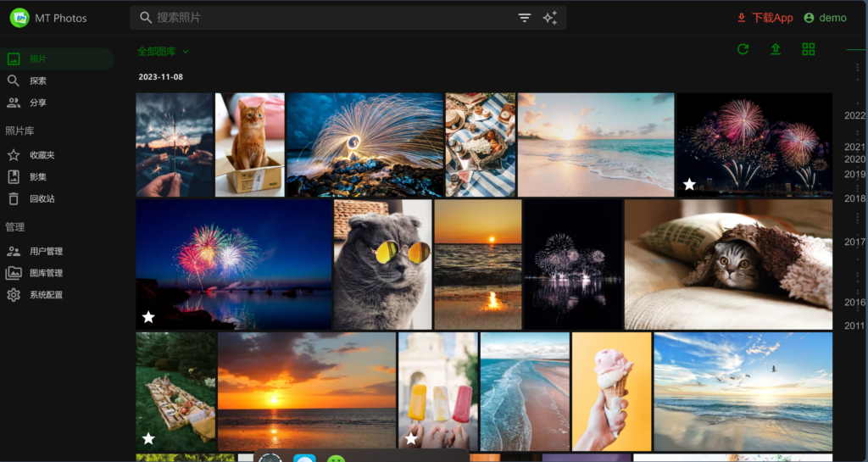Viewport: 868px width, 462px height.
Task: Jump to 2017 on the timeline
Action: click(x=854, y=242)
